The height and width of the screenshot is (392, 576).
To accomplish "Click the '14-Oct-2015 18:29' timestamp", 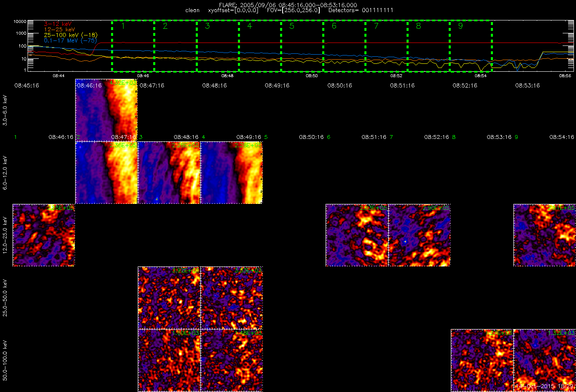I will (x=544, y=386).
